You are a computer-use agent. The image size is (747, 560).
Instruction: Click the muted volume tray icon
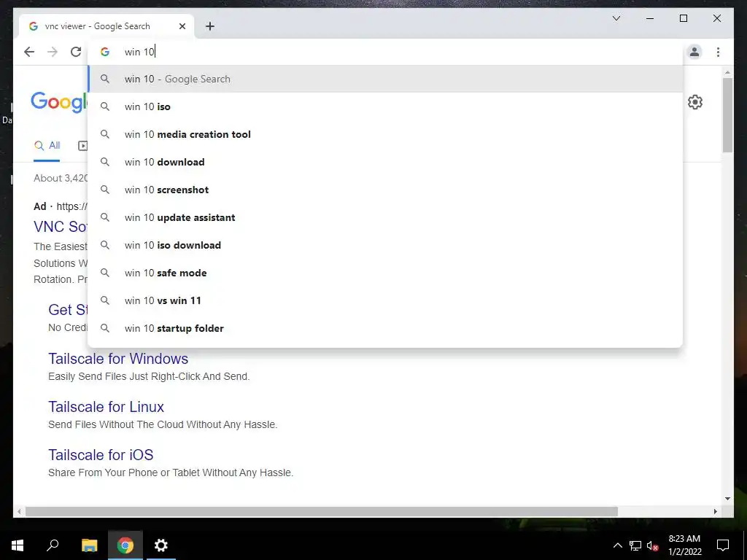(x=653, y=545)
